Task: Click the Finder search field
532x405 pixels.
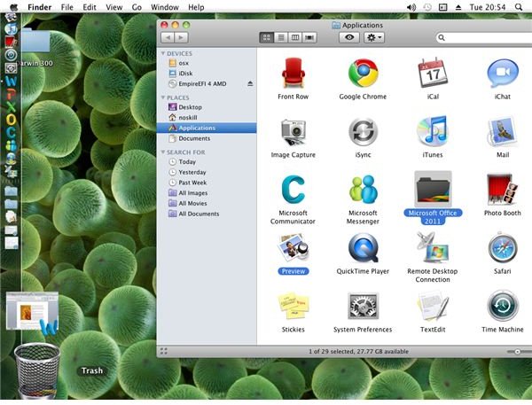Action: point(484,37)
